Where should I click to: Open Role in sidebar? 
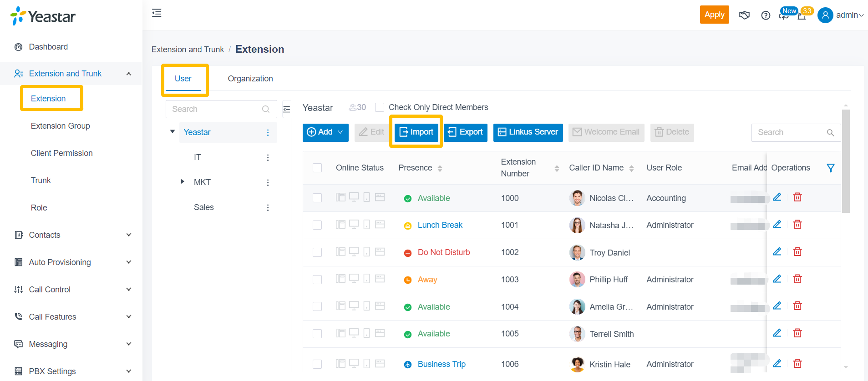click(39, 208)
